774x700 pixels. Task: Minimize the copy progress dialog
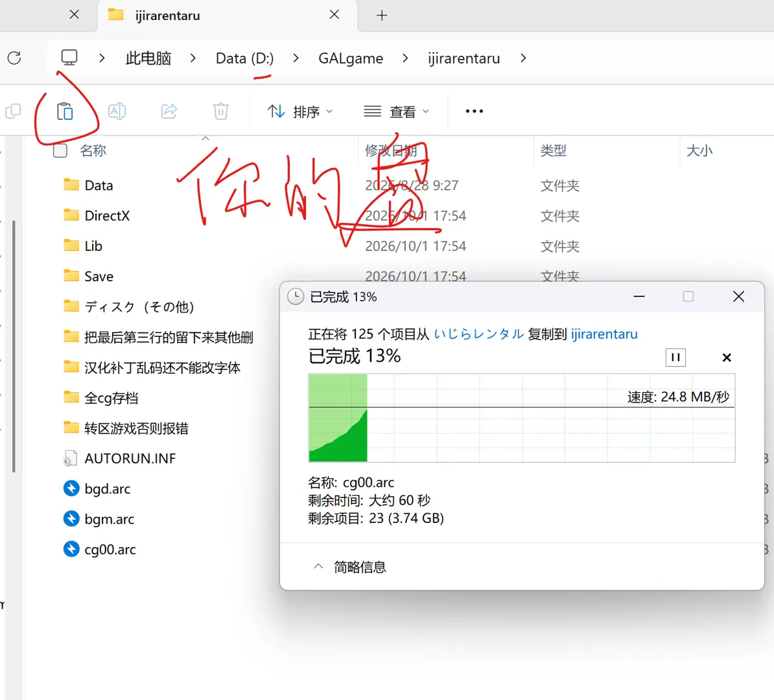pos(639,297)
